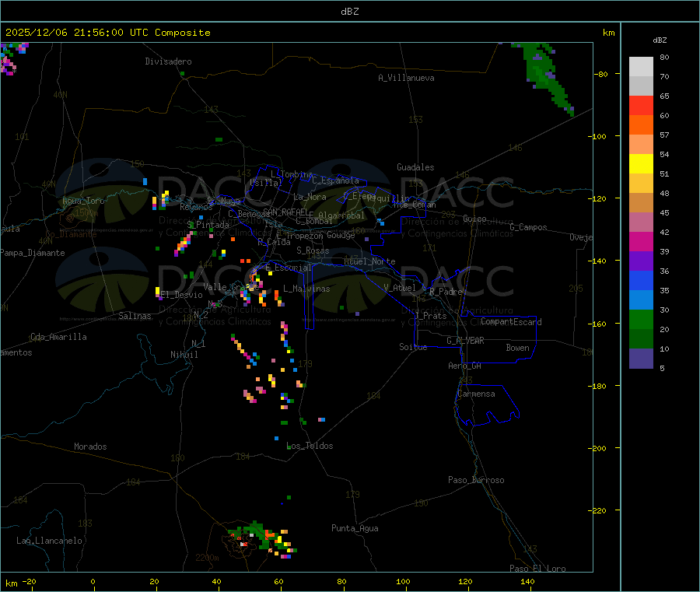Click the '-80' km tick on the right axis
The image size is (700, 592).
[600, 74]
